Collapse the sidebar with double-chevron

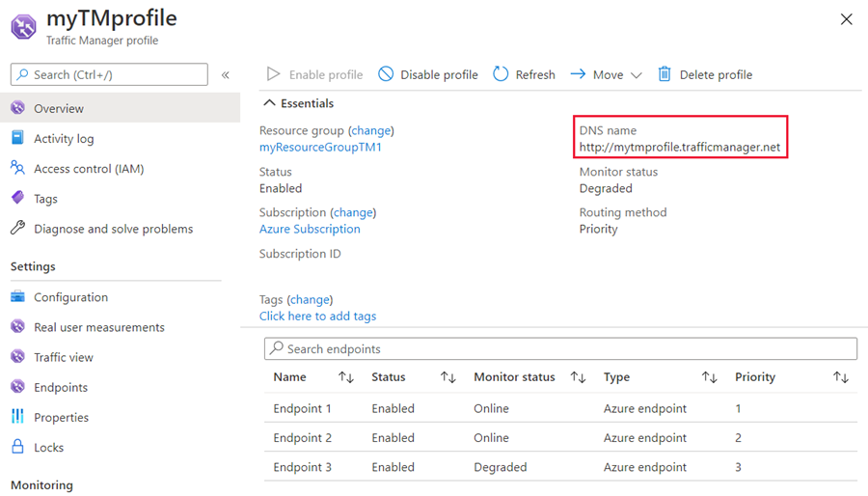tap(226, 74)
